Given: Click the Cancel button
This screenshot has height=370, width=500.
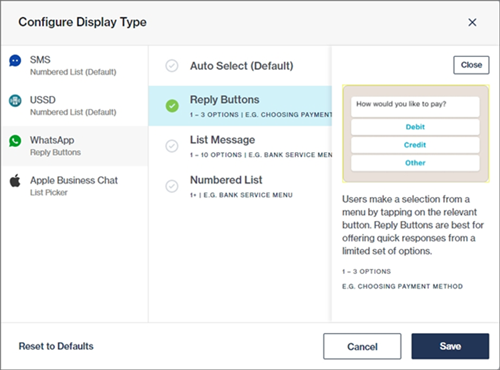Looking at the screenshot, I should pos(362,346).
